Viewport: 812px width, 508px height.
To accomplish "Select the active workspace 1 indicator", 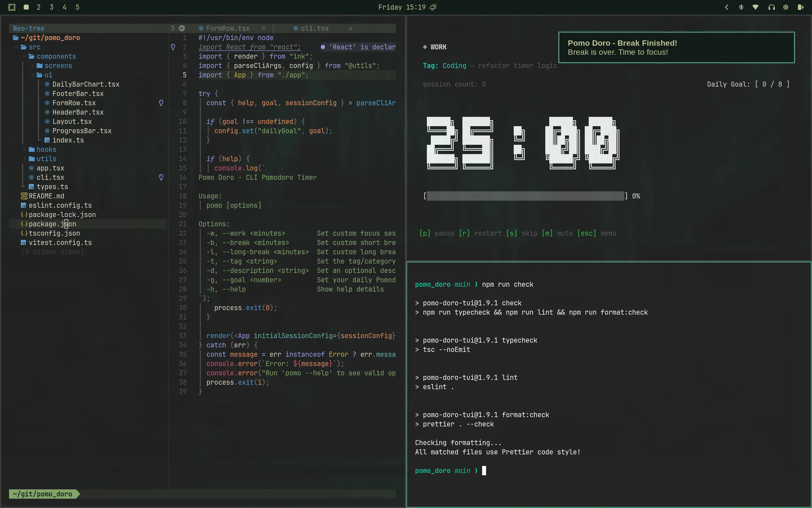I will pyautogui.click(x=26, y=7).
